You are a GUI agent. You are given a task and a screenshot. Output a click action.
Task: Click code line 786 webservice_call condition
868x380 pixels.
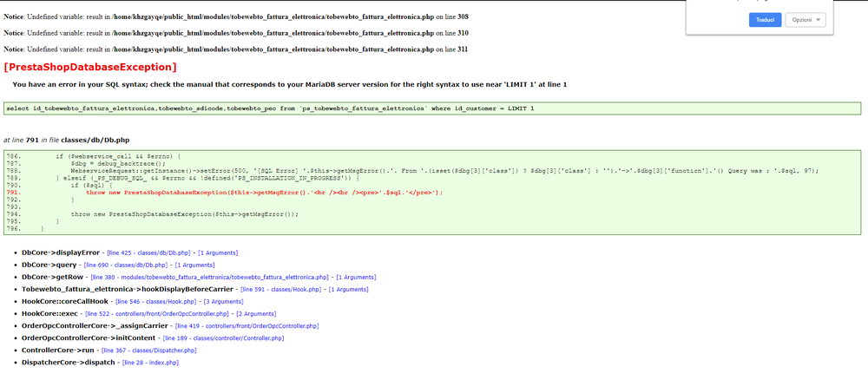click(119, 156)
